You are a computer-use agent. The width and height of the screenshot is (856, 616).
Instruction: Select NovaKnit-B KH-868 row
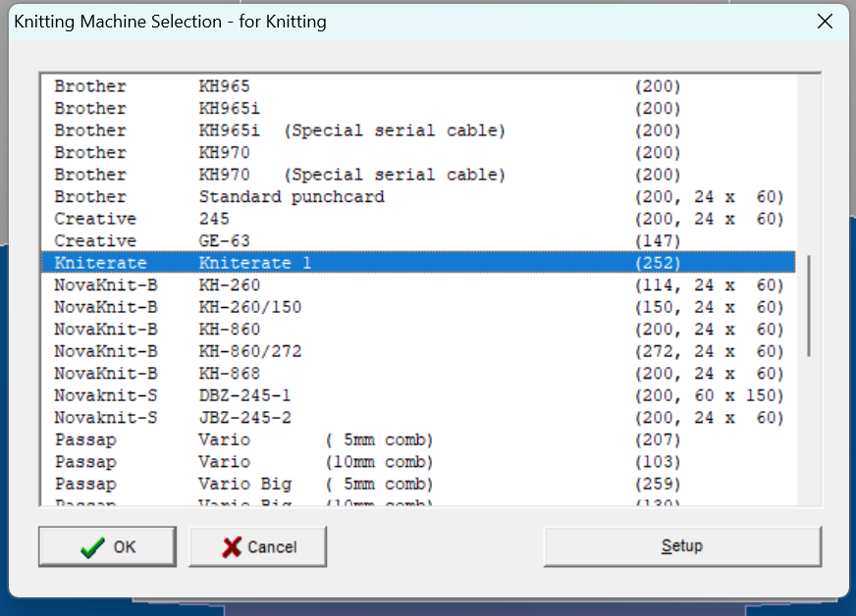419,373
